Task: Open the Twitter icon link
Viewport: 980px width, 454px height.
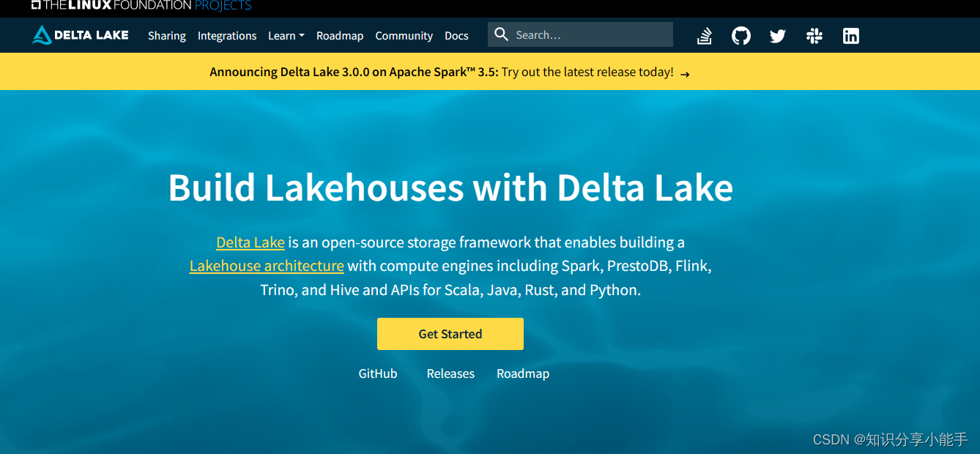Action: pos(778,35)
